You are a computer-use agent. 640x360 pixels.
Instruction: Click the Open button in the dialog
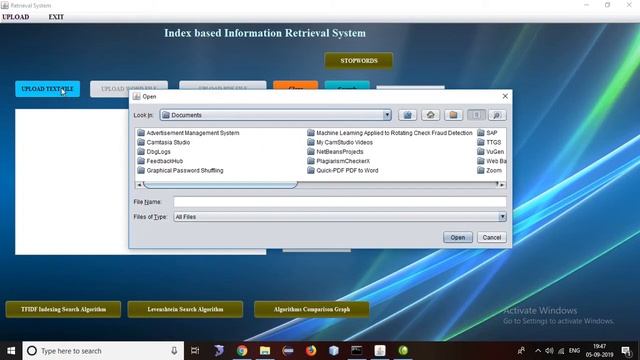pos(458,237)
